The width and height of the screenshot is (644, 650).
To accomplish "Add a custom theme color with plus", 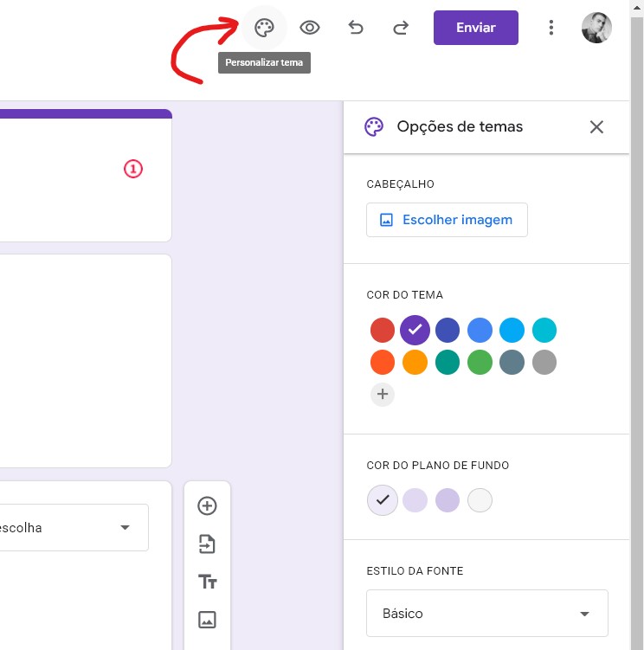I will point(383,394).
